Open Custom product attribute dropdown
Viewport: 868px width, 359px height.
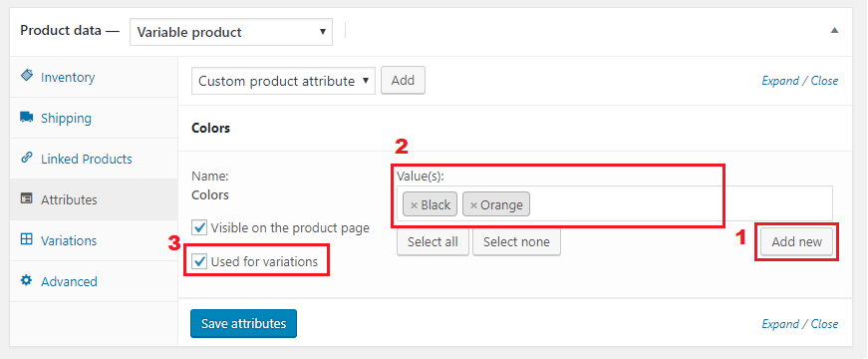click(283, 81)
